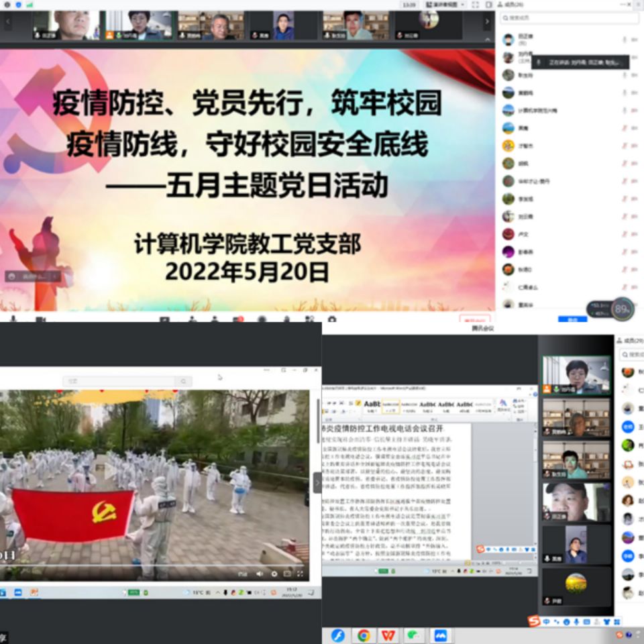Open the speaker view layout dropdown
Screen dimensions: 644x644
[x=445, y=5]
